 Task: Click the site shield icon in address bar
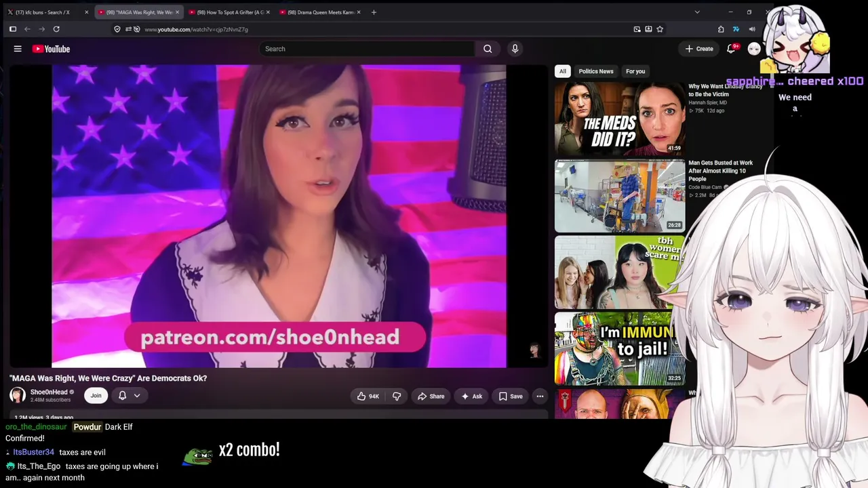tap(117, 29)
